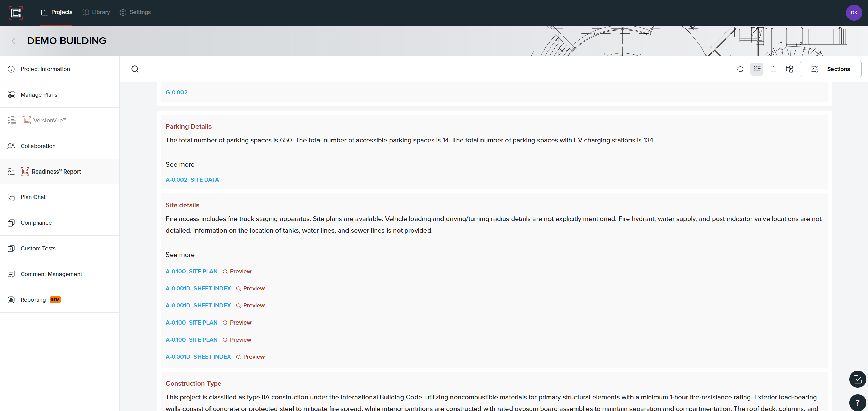
Task: Open Compliance in the sidebar
Action: pos(36,223)
